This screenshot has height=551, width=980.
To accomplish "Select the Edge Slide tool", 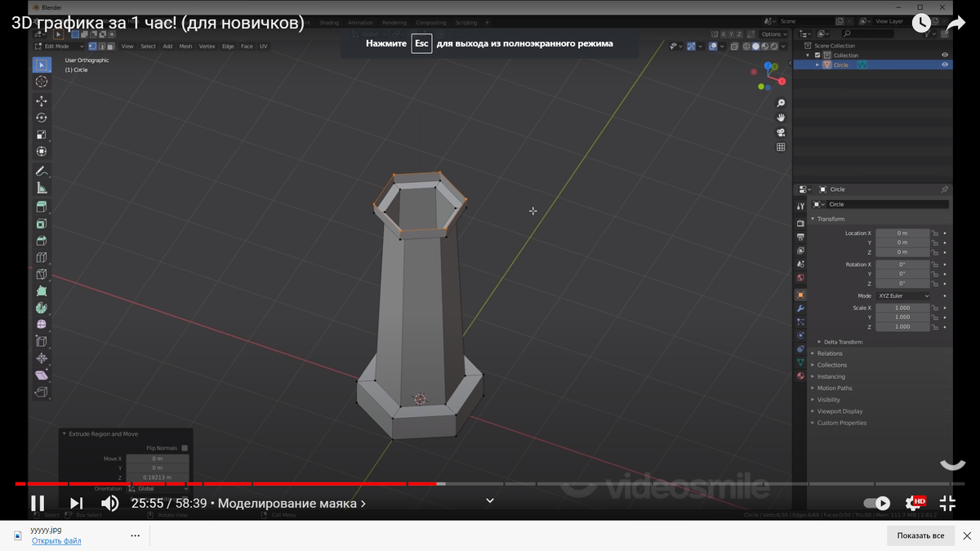I will point(42,341).
